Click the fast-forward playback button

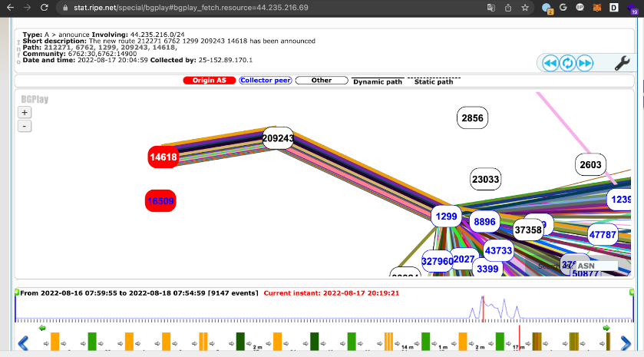585,63
